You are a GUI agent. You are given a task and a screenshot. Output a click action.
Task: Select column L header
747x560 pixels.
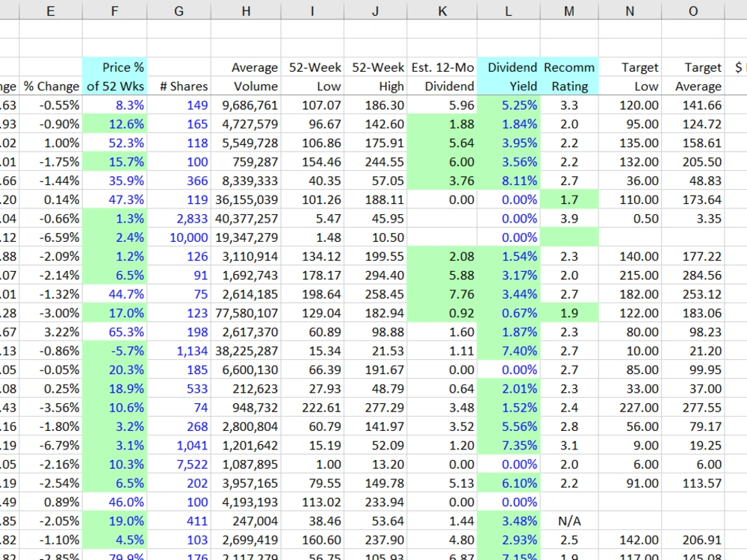tap(508, 11)
